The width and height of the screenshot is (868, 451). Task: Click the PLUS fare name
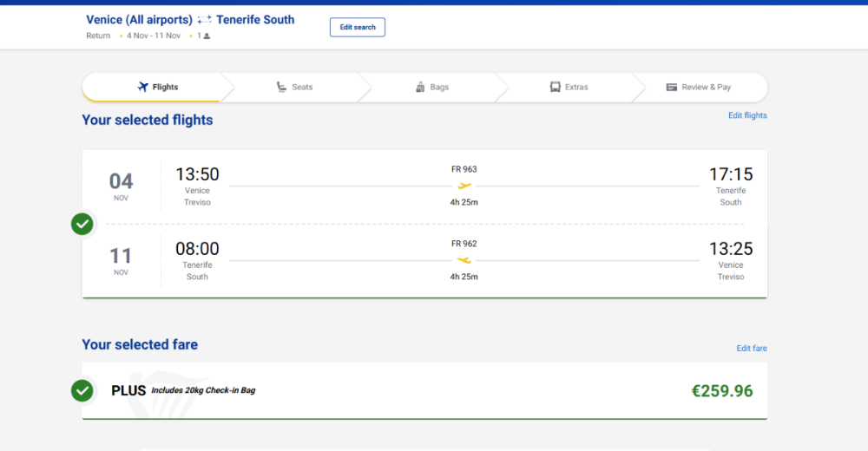128,390
